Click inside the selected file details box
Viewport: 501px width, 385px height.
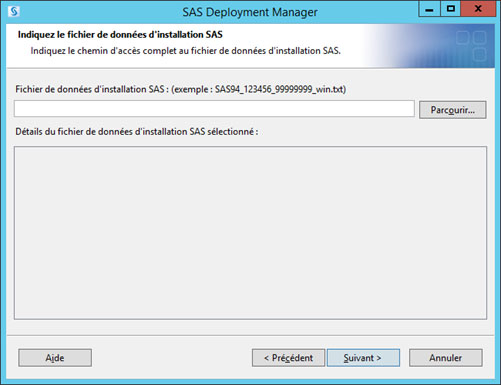250,233
